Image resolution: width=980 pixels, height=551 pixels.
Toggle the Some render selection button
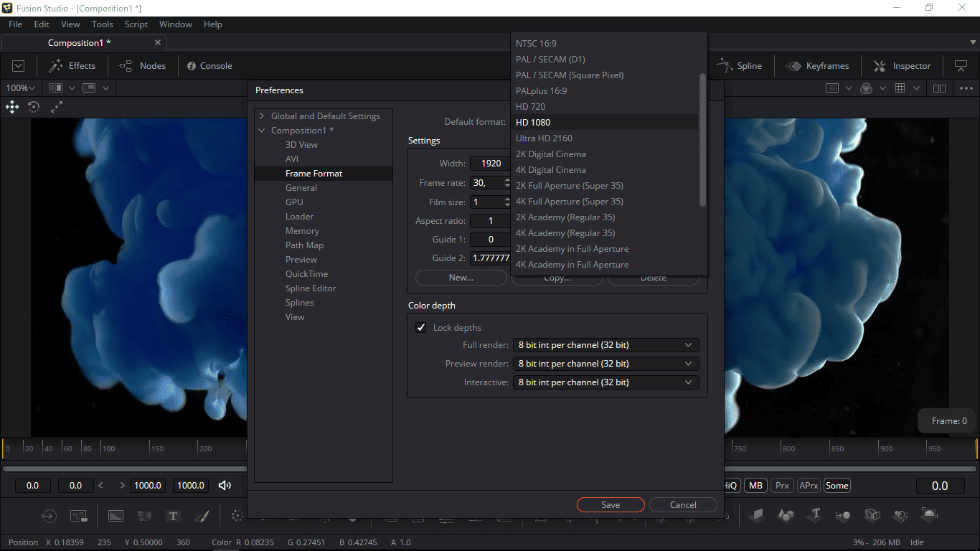[x=837, y=486]
